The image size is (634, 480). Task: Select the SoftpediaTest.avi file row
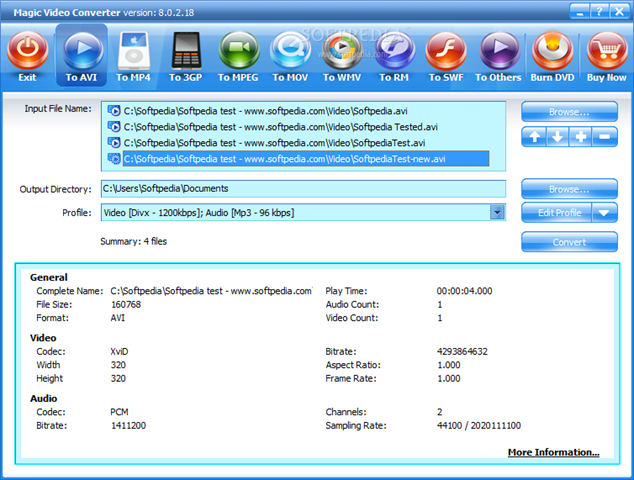[x=274, y=142]
